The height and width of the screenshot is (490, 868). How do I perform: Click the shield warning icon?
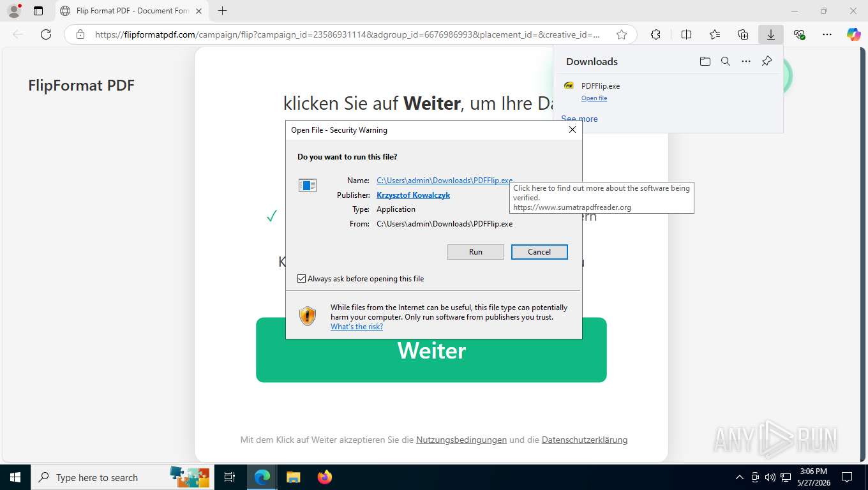pos(308,316)
